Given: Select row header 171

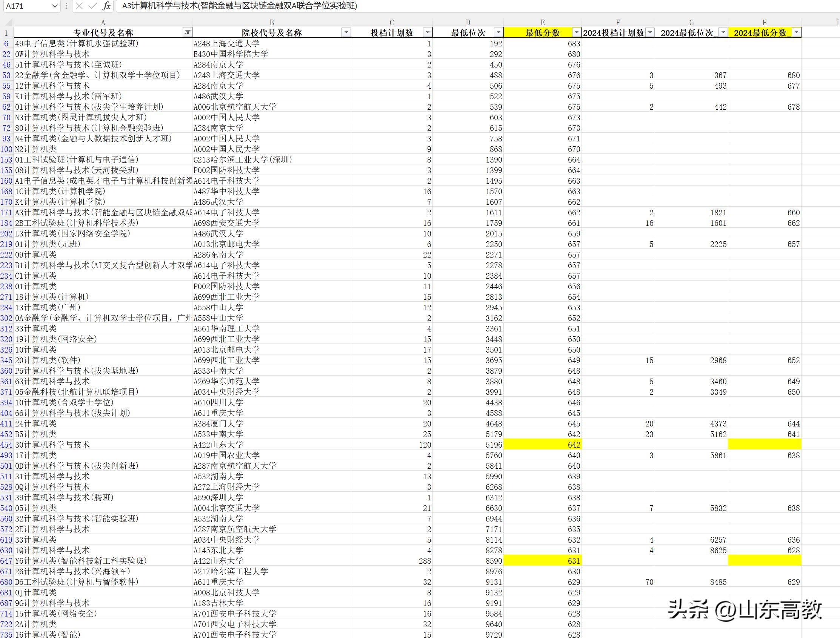Looking at the screenshot, I should point(6,213).
